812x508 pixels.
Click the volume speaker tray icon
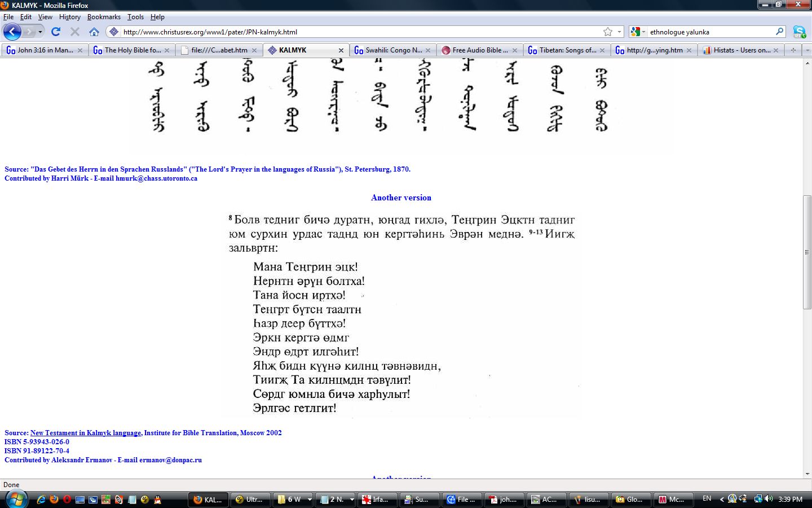coord(768,499)
